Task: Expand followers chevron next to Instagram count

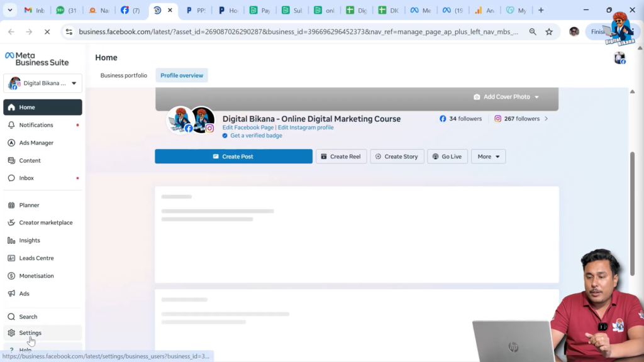Action: click(x=546, y=119)
